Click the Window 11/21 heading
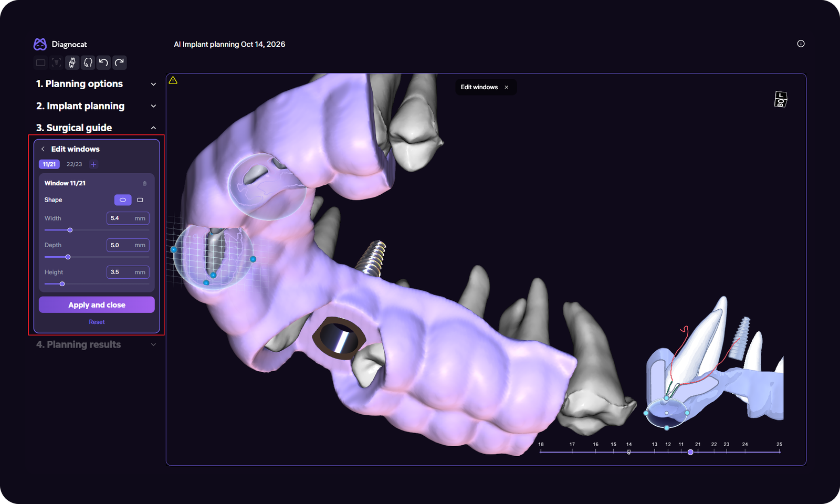840x504 pixels. click(x=65, y=183)
